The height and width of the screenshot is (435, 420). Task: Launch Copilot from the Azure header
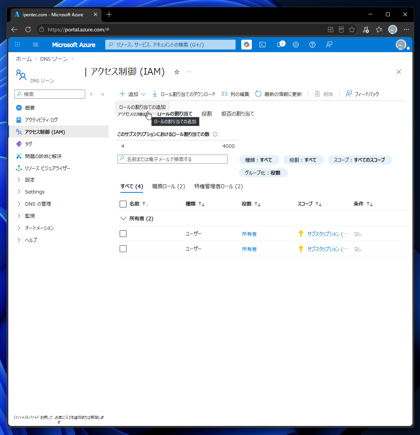(246, 45)
